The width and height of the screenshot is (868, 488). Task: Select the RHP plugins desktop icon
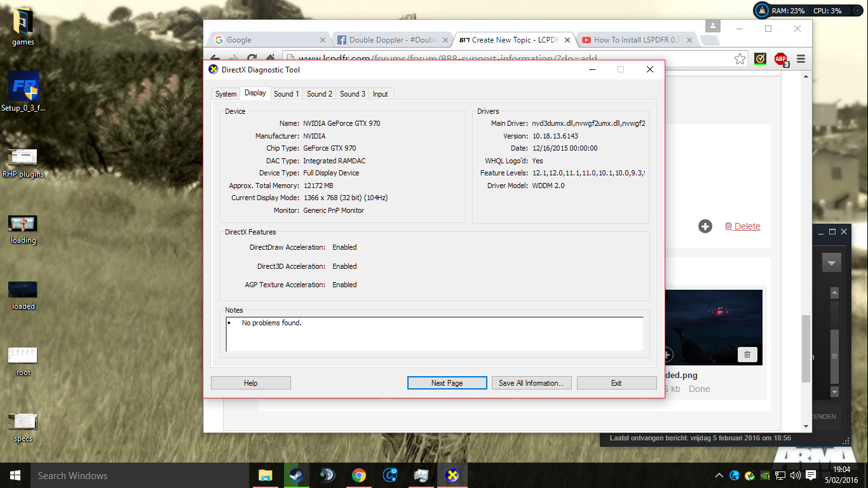(x=24, y=162)
